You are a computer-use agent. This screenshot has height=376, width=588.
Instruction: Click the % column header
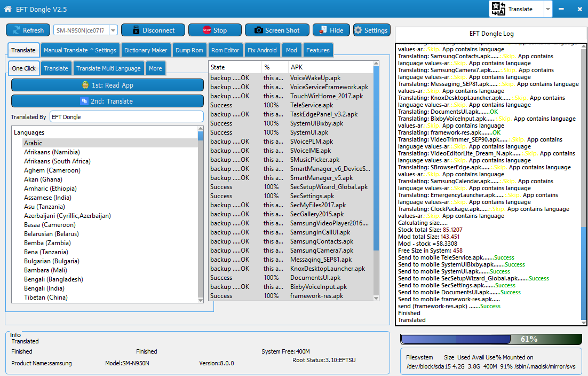point(275,67)
